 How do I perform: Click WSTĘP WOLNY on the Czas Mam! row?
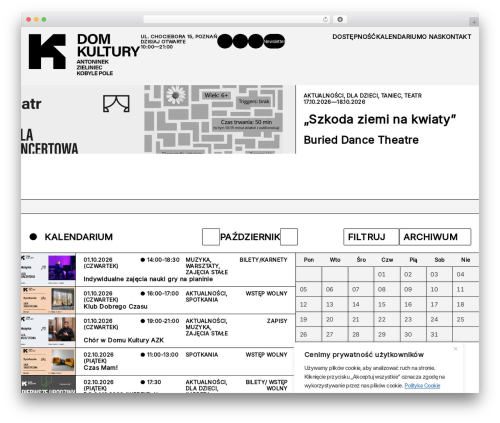point(266,355)
